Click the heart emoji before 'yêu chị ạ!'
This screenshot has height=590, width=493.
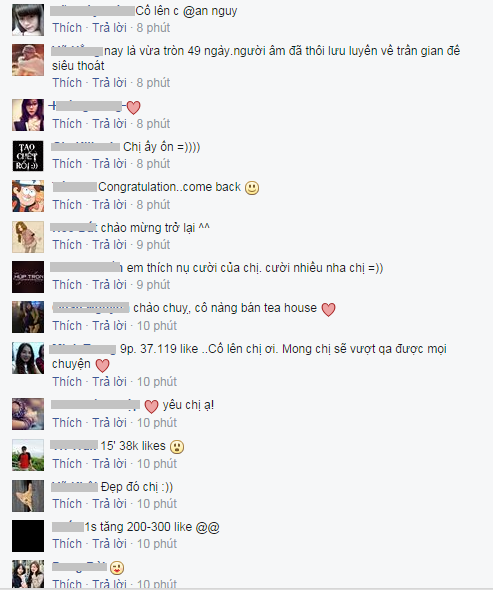tap(151, 406)
